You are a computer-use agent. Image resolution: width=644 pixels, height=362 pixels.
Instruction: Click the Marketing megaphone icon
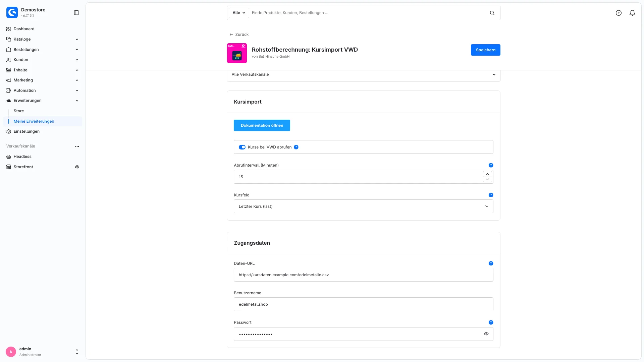[9, 80]
